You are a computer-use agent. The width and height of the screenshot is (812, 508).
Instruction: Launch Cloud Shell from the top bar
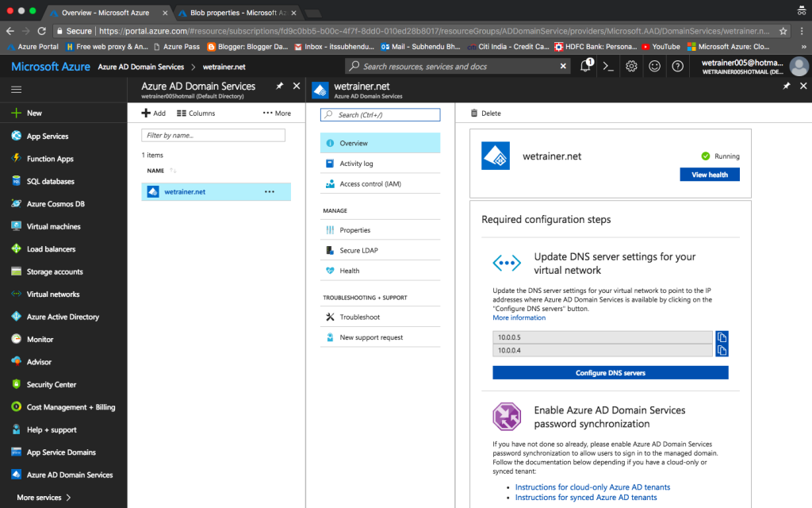click(607, 66)
